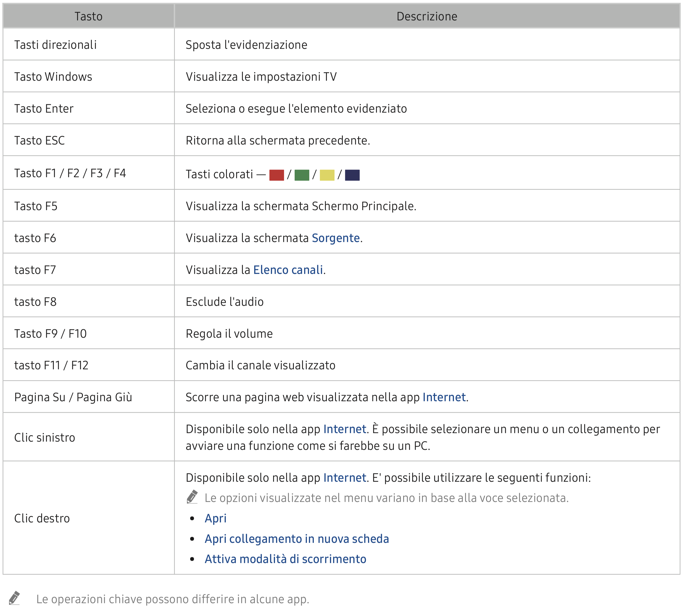Click Visualizza la schermata Schermo Principale text
Screen dimensions: 685x616
(x=301, y=206)
